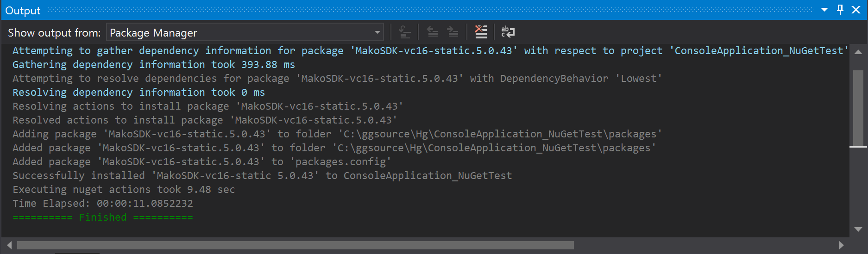
Task: Click the horizontal scrollbar right arrow
Action: [x=841, y=245]
